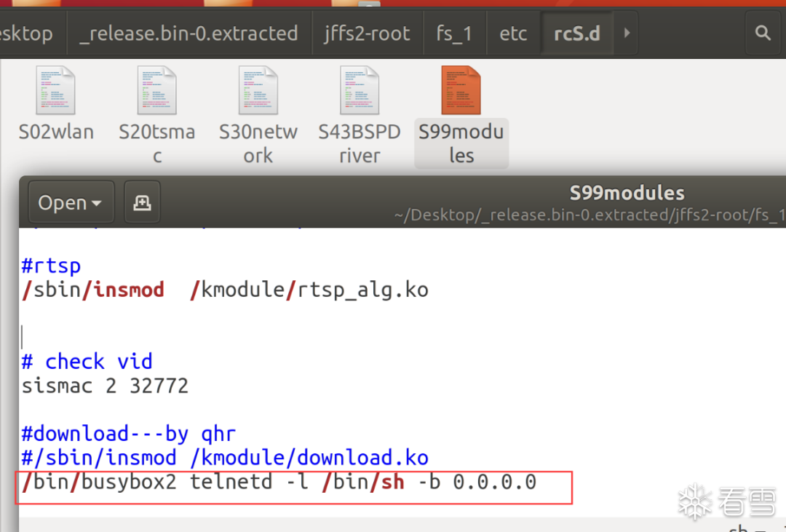Select the orange S99modules file icon
786x532 pixels.
click(x=461, y=91)
